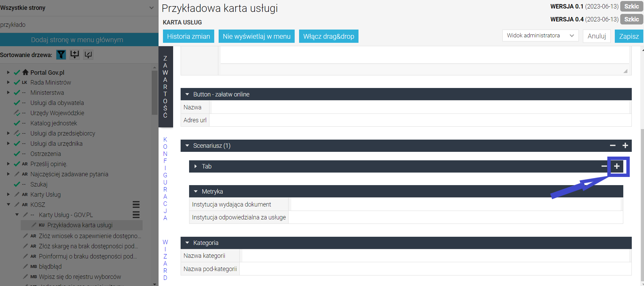
Task: Expand the Tab section
Action: [x=196, y=166]
